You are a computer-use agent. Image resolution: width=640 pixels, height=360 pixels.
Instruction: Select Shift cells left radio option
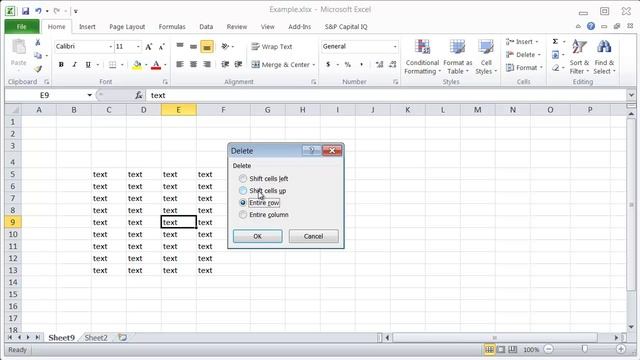pyautogui.click(x=243, y=178)
